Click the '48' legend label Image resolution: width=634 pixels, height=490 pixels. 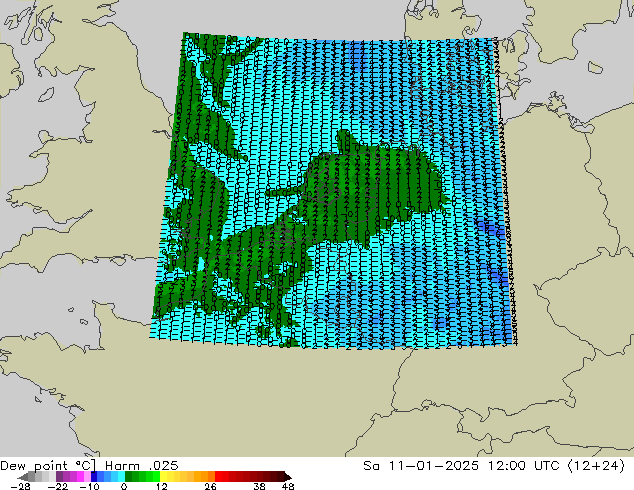click(288, 486)
